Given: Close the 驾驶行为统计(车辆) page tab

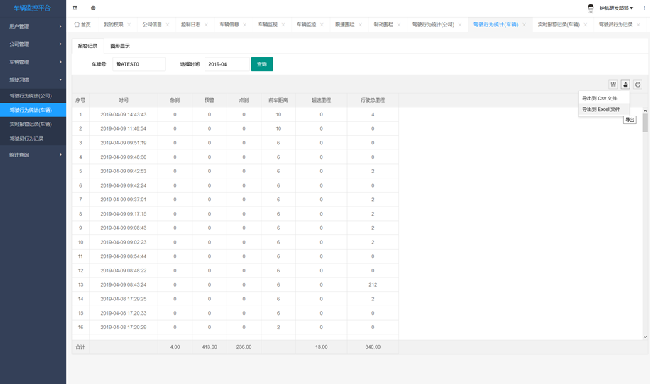Looking at the screenshot, I should (524, 25).
